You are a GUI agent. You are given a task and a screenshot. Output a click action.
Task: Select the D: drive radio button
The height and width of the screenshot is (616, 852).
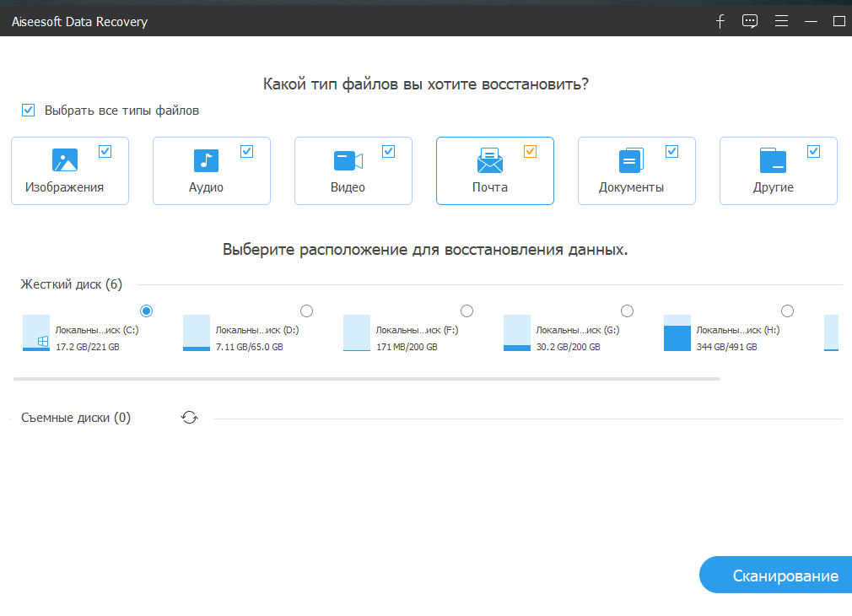[x=306, y=311]
